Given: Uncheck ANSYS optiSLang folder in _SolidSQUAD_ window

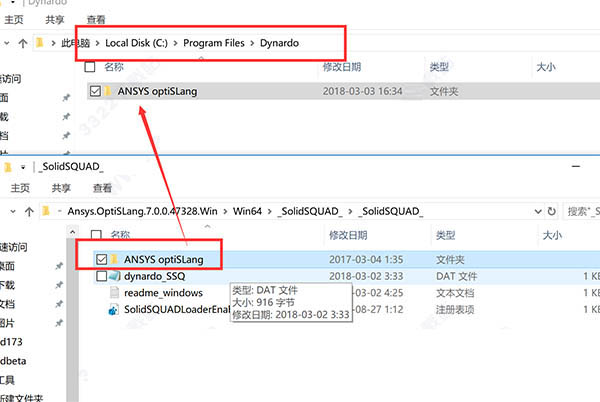Looking at the screenshot, I should point(101,259).
